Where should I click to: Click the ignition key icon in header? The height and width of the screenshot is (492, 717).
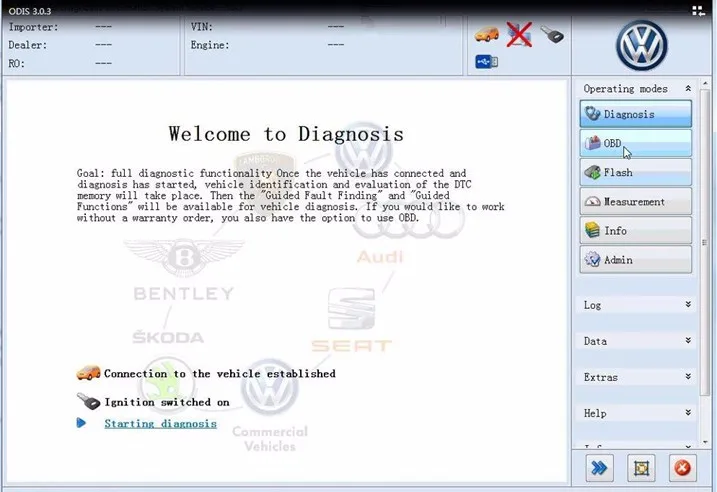552,34
